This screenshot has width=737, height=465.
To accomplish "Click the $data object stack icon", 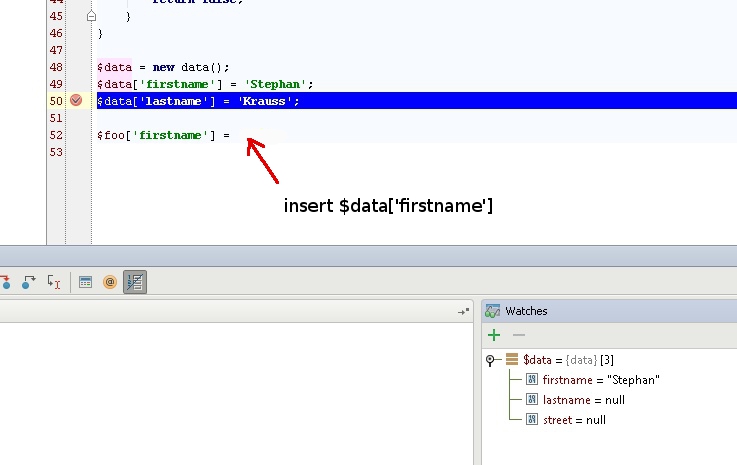I will click(x=512, y=360).
